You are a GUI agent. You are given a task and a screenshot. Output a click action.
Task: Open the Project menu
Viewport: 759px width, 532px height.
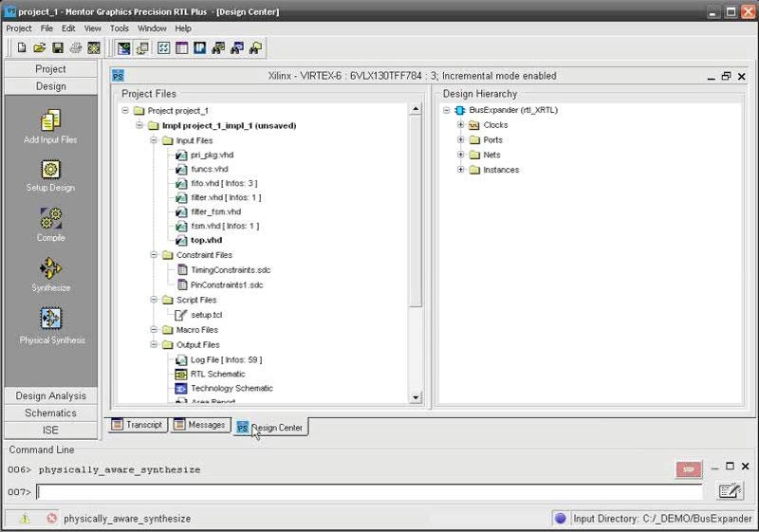(x=18, y=28)
